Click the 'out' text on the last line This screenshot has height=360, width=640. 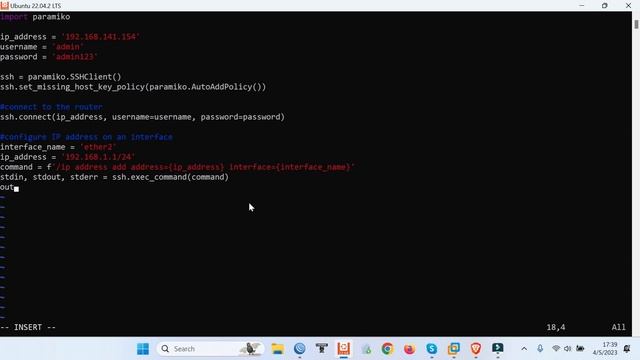tap(7, 187)
